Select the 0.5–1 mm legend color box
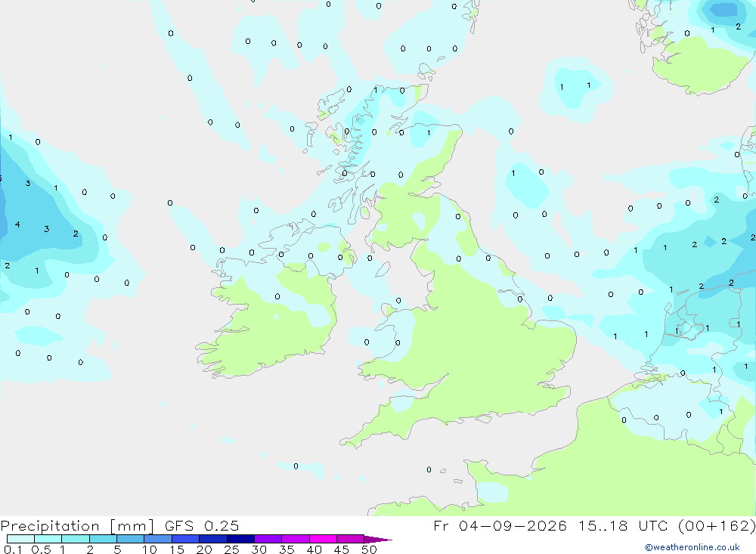The height and width of the screenshot is (554, 756). pos(48,539)
